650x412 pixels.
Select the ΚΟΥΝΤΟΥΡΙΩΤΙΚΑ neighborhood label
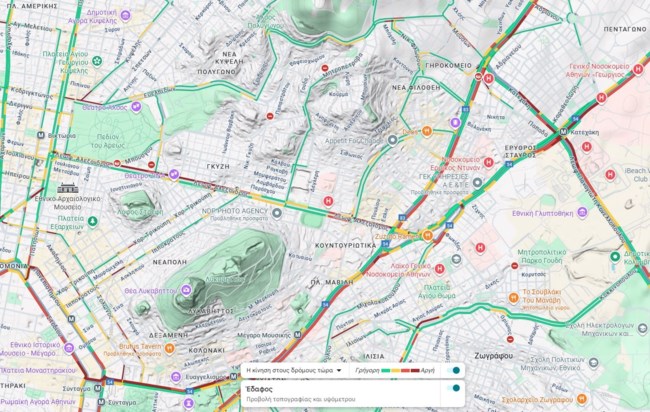(x=345, y=245)
